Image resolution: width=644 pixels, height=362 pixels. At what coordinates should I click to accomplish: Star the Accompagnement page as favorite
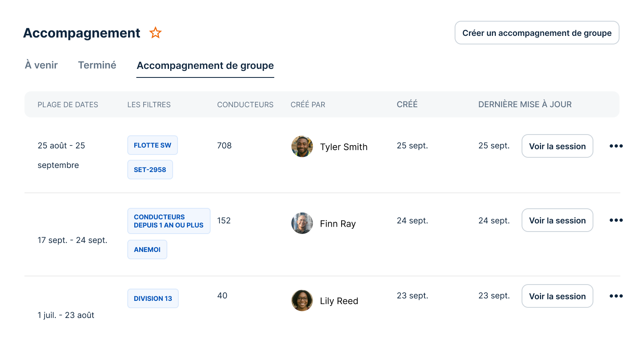pyautogui.click(x=155, y=33)
